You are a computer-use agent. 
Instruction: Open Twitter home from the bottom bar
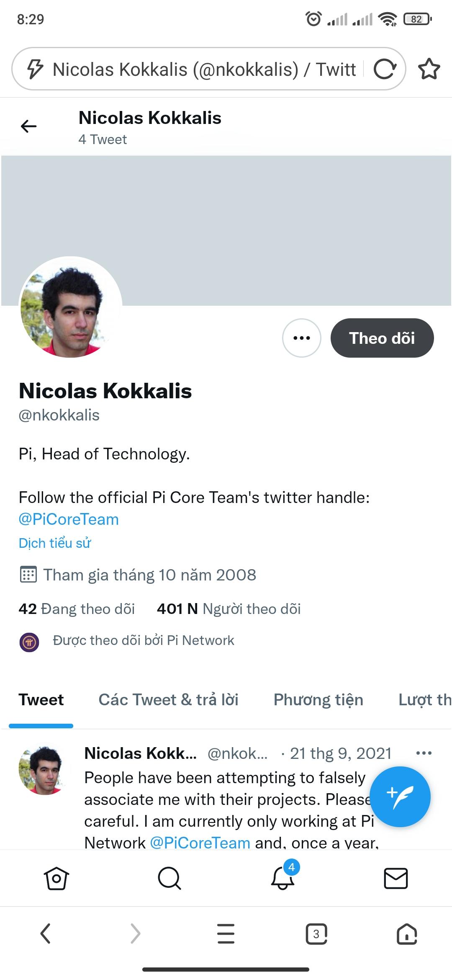56,878
